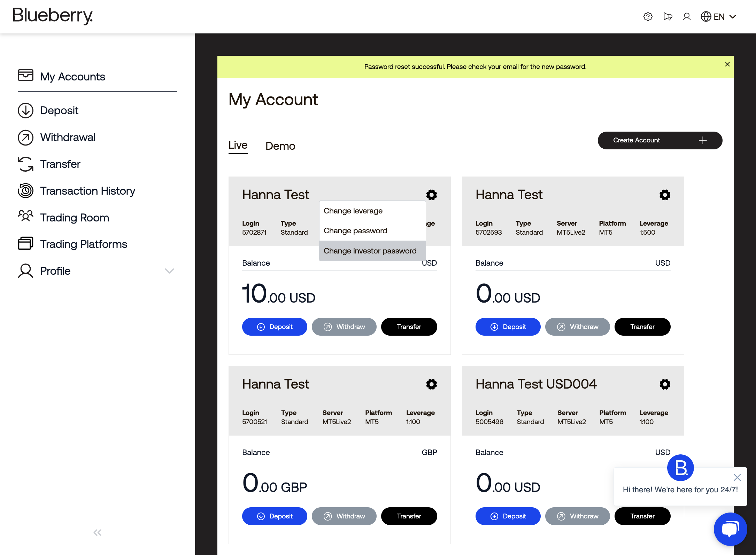Select Change leverage from the menu
This screenshot has height=555, width=756.
[x=372, y=211]
